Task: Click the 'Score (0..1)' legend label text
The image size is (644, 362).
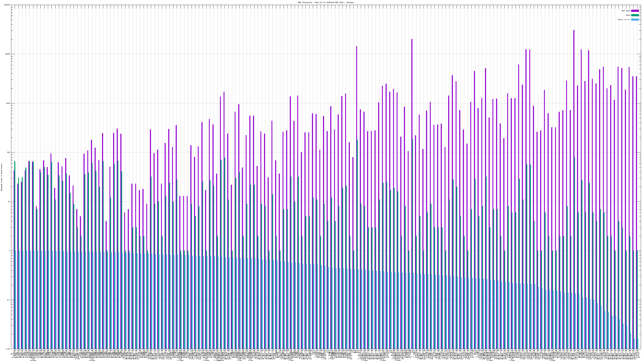Action: tap(624, 20)
